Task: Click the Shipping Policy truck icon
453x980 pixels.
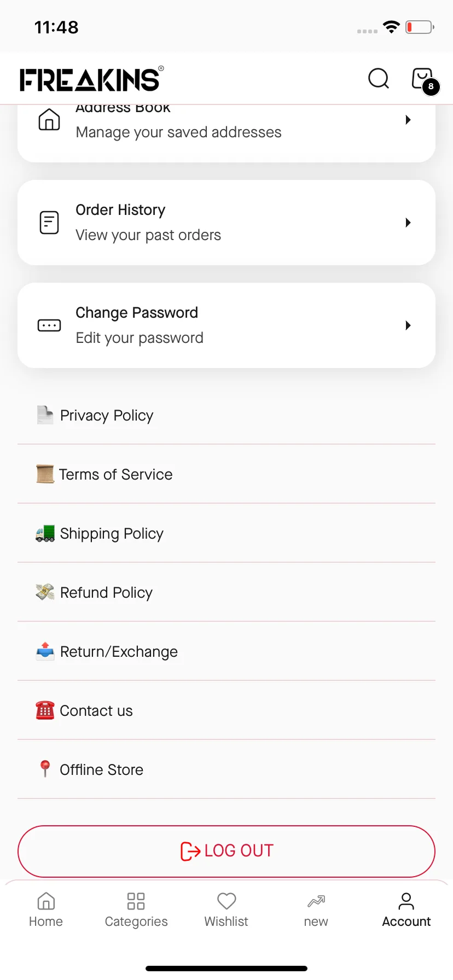Action: tap(45, 533)
